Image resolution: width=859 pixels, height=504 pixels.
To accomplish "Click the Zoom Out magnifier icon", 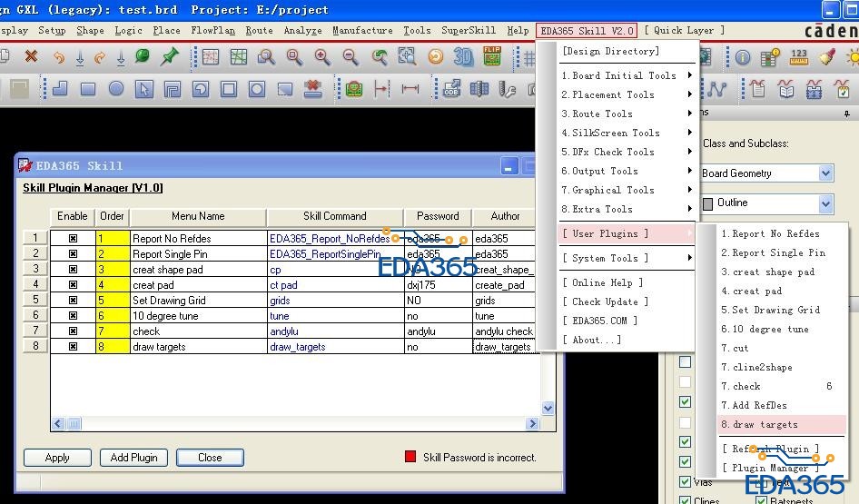I will pos(351,56).
